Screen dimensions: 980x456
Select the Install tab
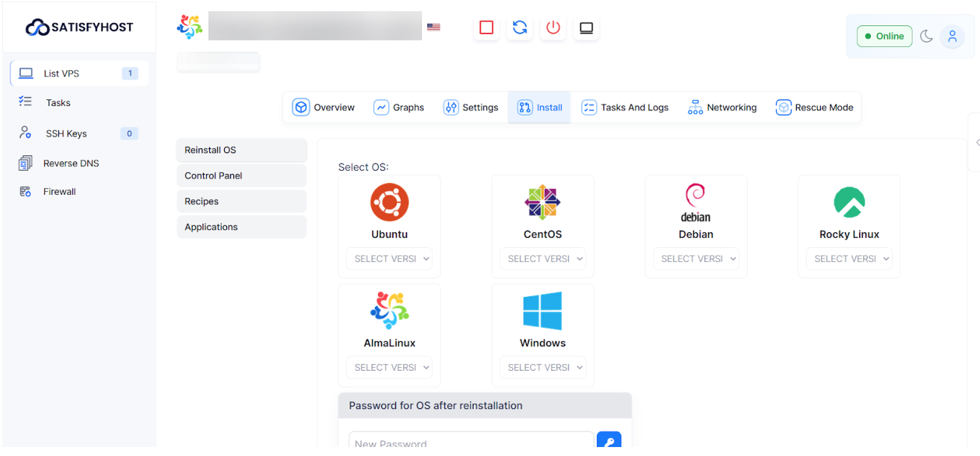(539, 107)
